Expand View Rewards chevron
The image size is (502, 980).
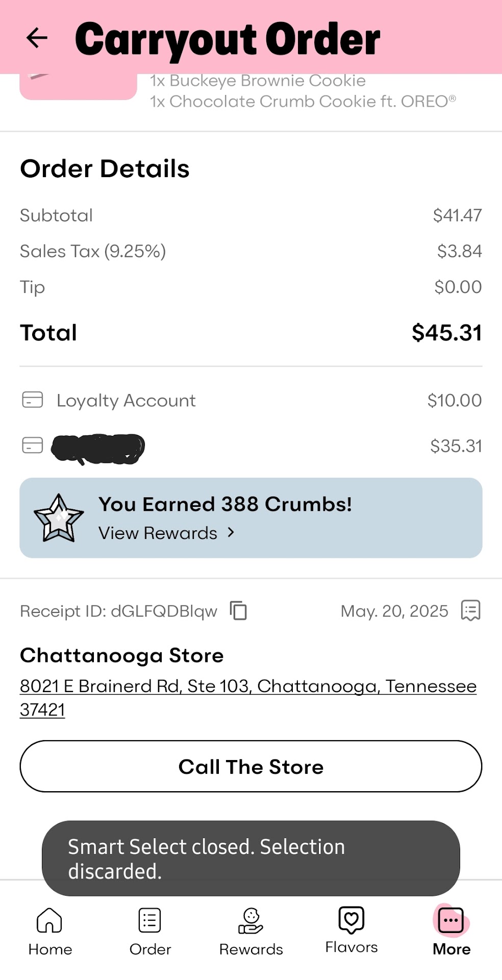[x=231, y=532]
